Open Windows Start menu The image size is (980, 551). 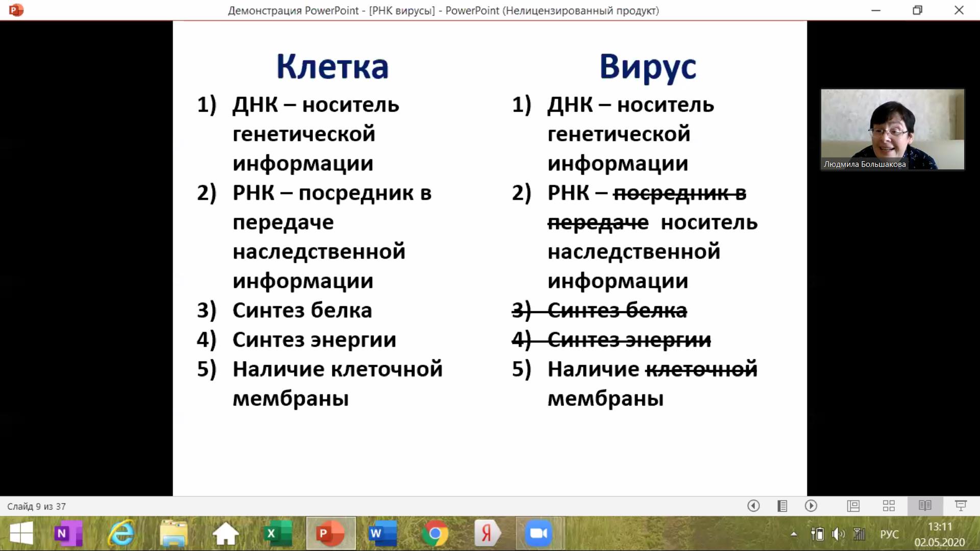coord(21,534)
